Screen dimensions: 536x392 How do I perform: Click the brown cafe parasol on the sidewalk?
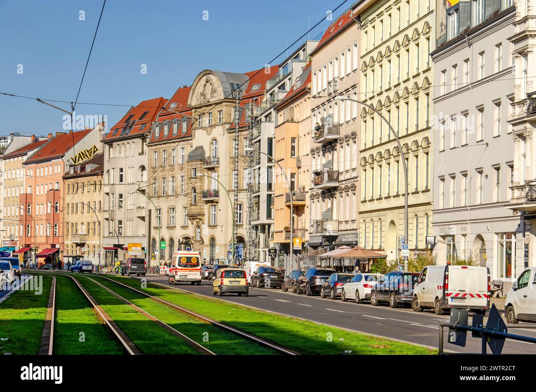[359, 253]
